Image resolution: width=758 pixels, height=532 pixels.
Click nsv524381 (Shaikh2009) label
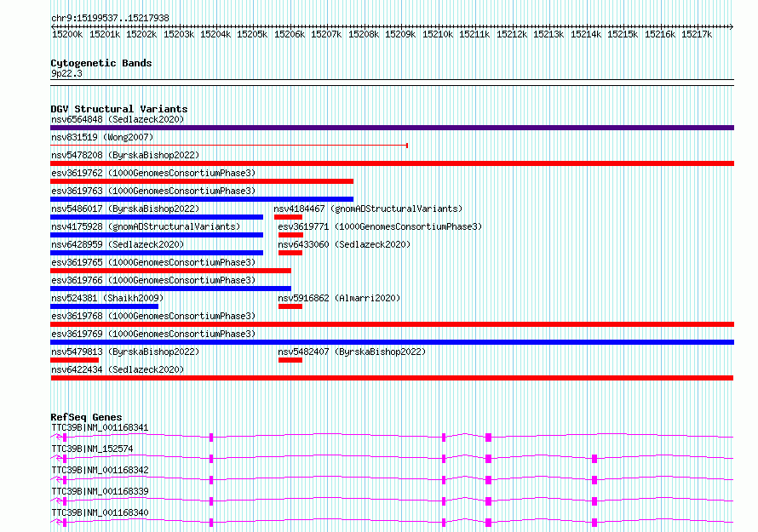coord(107,298)
